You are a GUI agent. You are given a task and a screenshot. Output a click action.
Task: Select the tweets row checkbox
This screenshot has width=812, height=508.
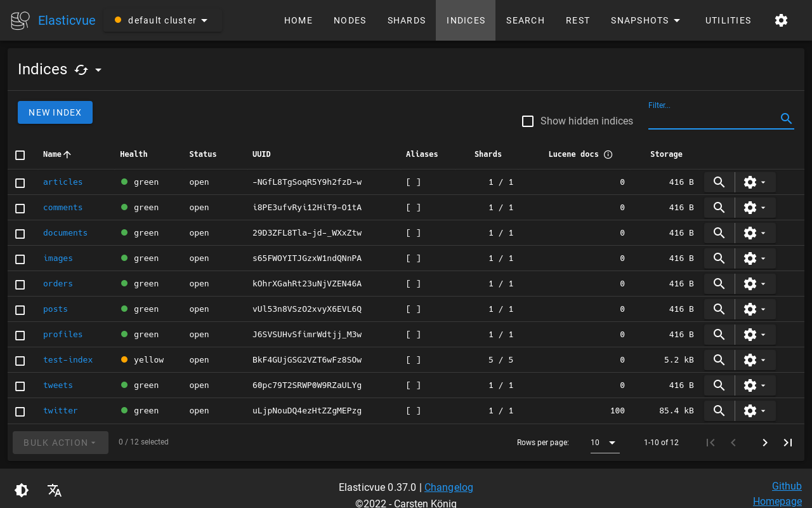pyautogui.click(x=20, y=386)
